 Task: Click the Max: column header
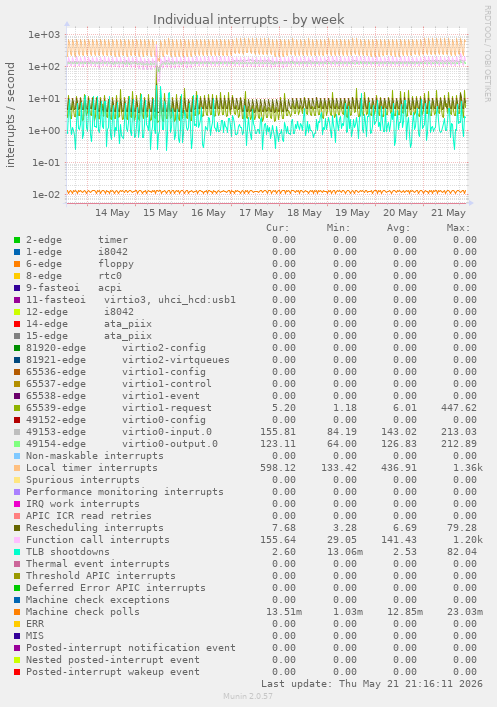click(x=458, y=228)
